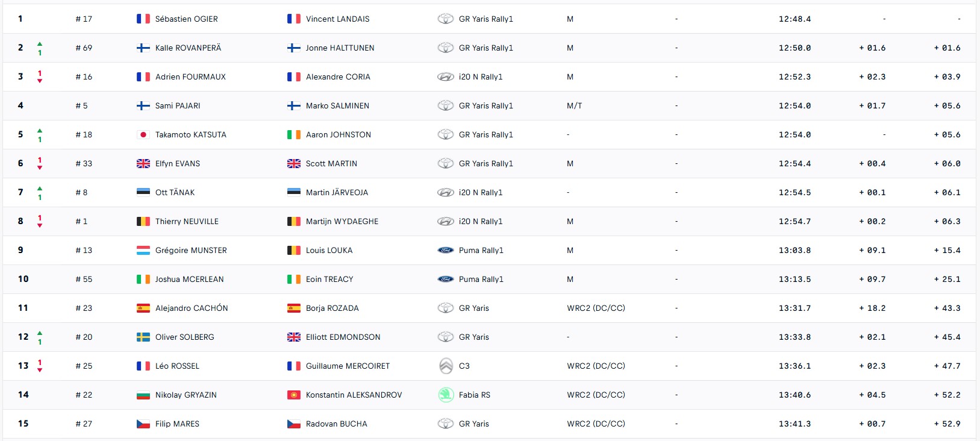This screenshot has width=980, height=441.
Task: Click the Czech flag beside Filip Mares
Action: [x=143, y=424]
